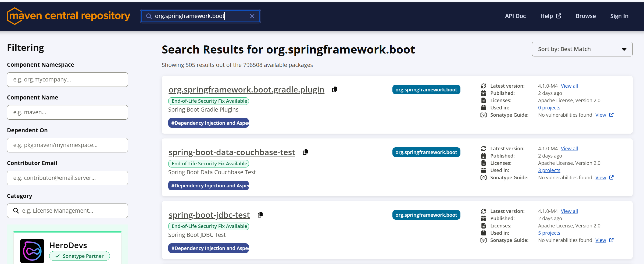The image size is (644, 264).
Task: Open the Sort by Best Match dropdown
Action: (582, 49)
